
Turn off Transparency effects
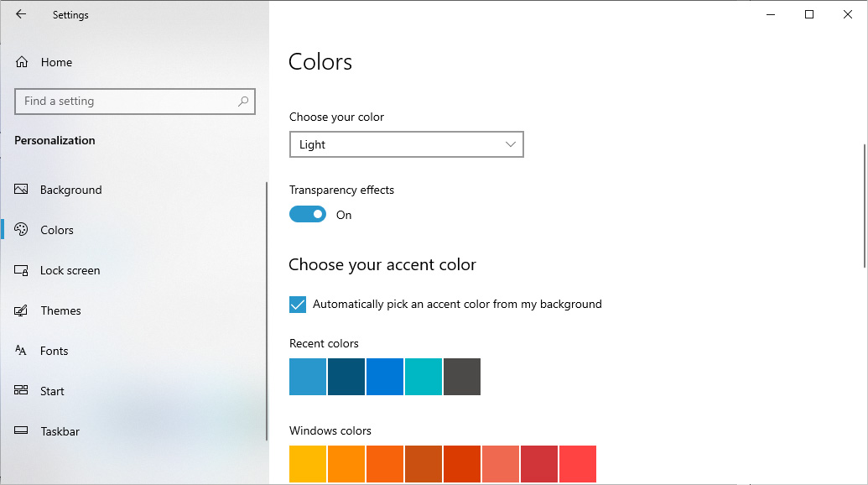307,214
